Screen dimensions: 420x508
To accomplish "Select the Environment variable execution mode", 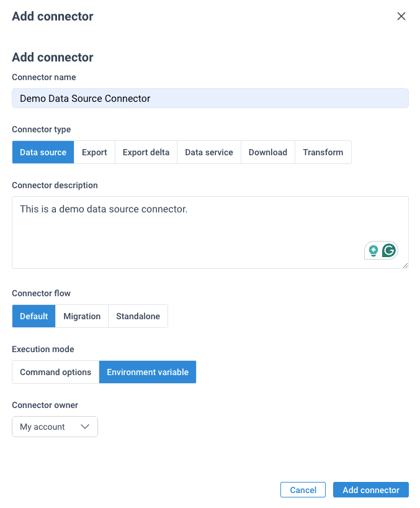I will click(x=147, y=371).
